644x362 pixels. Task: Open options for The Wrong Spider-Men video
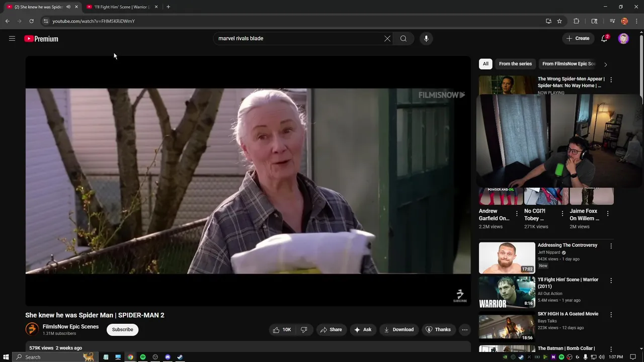click(611, 80)
